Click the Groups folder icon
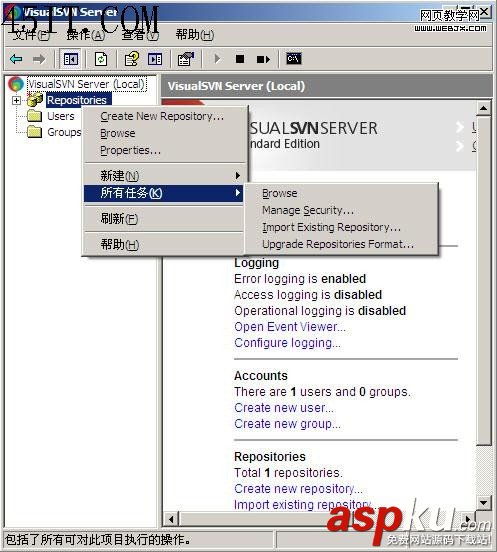The width and height of the screenshot is (497, 552). click(x=34, y=132)
